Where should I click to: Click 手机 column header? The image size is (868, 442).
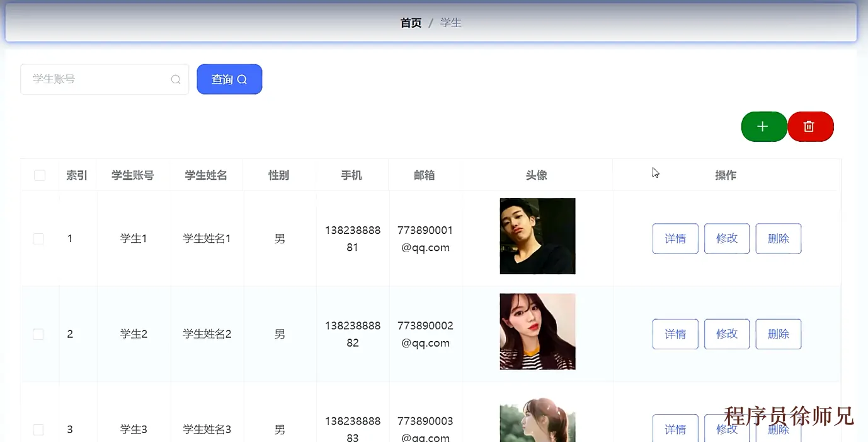pyautogui.click(x=351, y=175)
